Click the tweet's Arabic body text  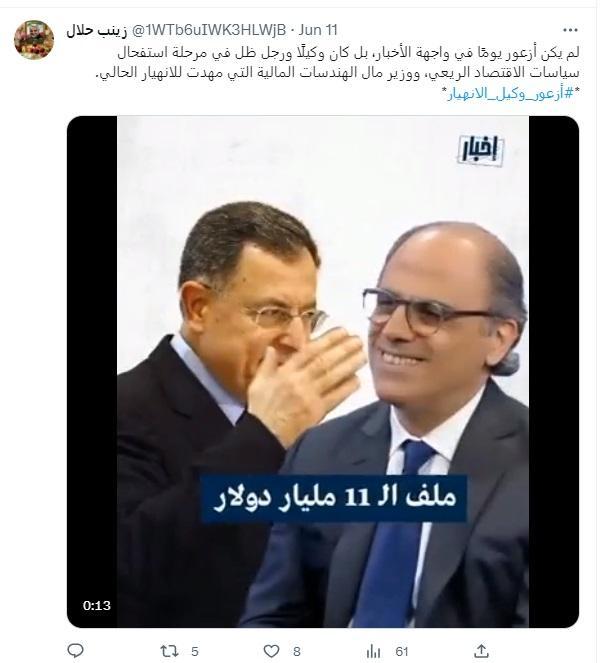337,62
